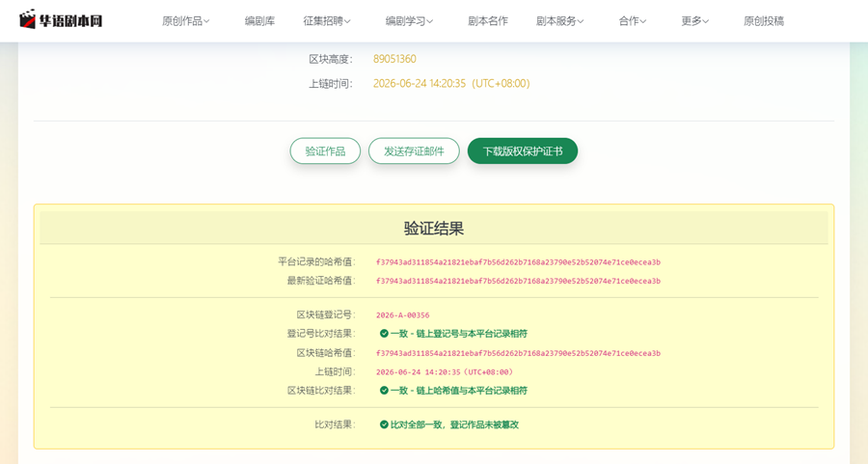
Task: Click the check icon beside 登记号比对结果
Action: 384,334
